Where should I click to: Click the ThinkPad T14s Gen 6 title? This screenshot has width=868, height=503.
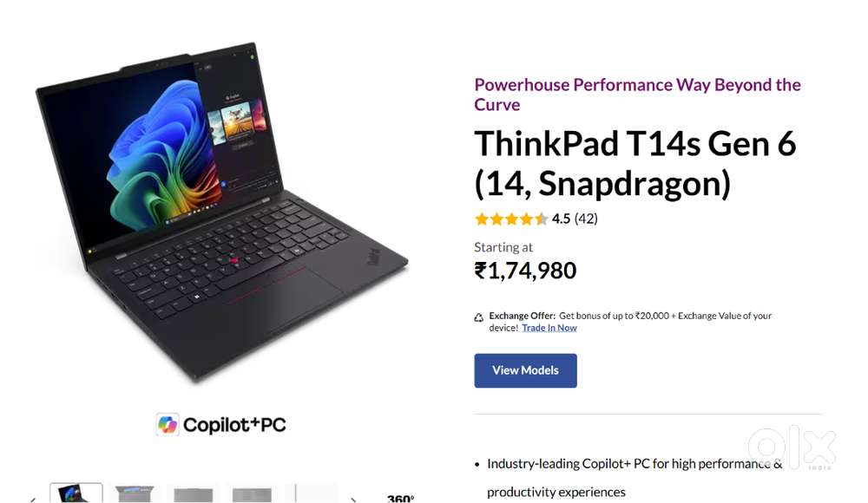(635, 164)
